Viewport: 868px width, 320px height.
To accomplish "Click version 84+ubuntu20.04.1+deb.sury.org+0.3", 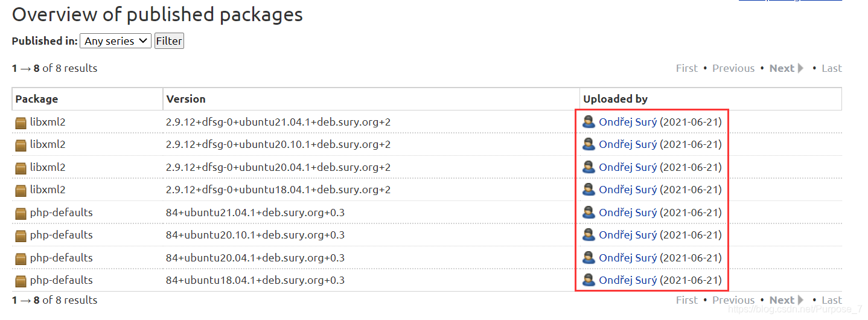I will 255,258.
